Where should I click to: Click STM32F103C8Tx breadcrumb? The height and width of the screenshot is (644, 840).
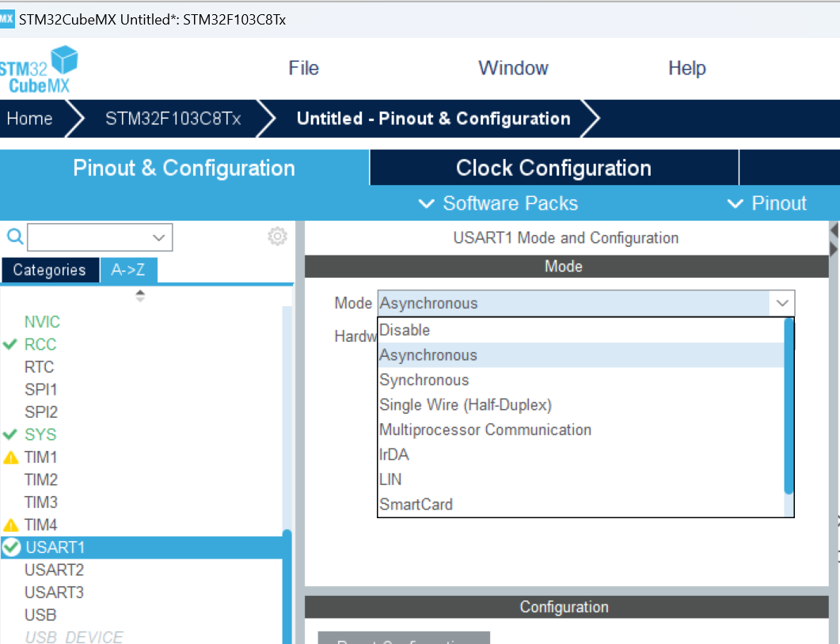[173, 119]
